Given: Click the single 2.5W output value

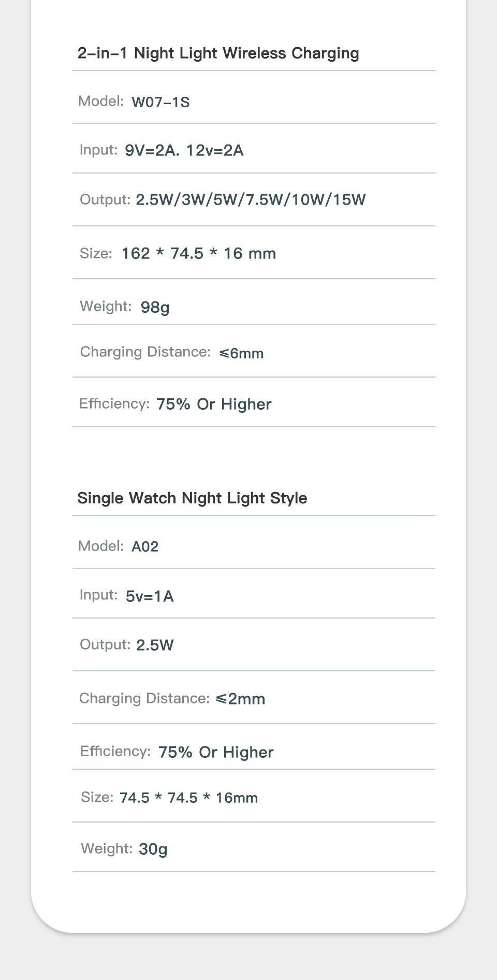Looking at the screenshot, I should 155,645.
